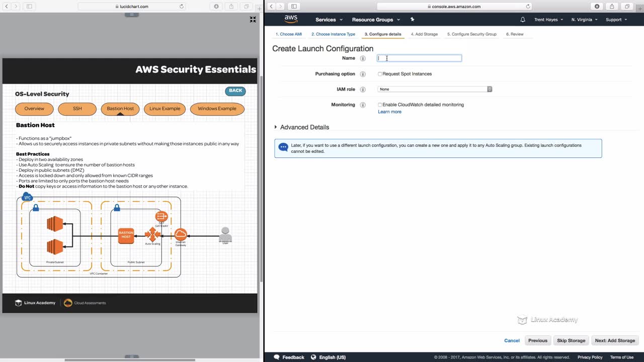644x362 pixels.
Task: Click the lock icon on the public subnet
Action: (x=117, y=207)
